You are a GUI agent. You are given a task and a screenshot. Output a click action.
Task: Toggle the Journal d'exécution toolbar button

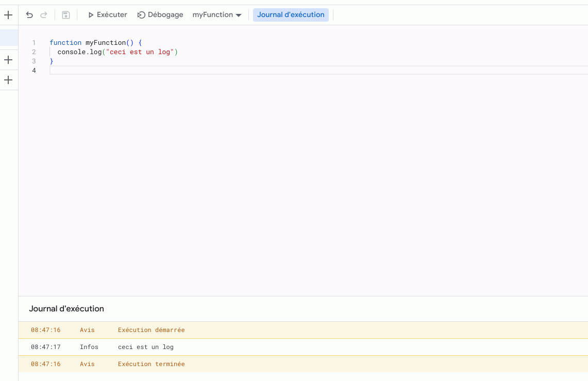[x=291, y=15]
